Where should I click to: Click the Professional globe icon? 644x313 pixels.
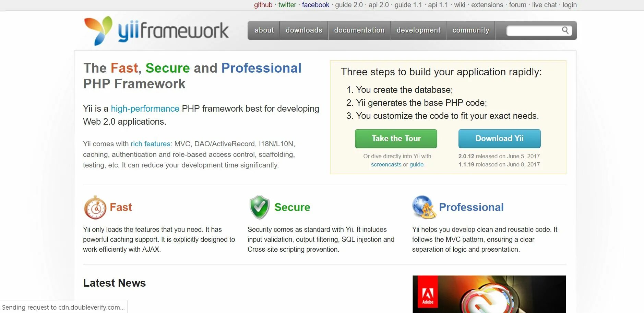(x=424, y=207)
